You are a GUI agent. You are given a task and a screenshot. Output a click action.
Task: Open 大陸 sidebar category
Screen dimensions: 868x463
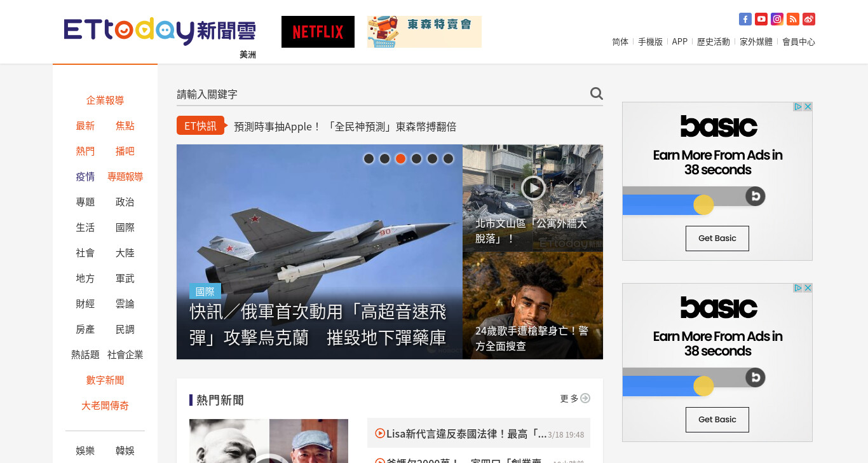click(x=125, y=252)
